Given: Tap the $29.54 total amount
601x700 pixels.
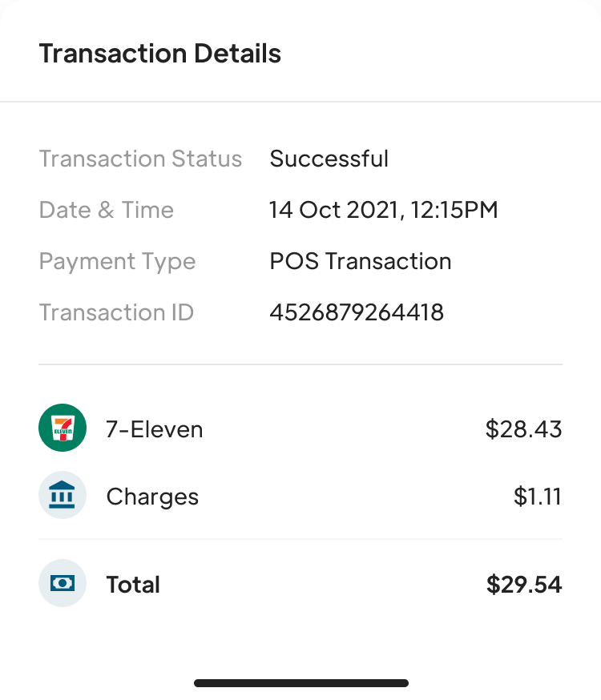Looking at the screenshot, I should click(524, 583).
